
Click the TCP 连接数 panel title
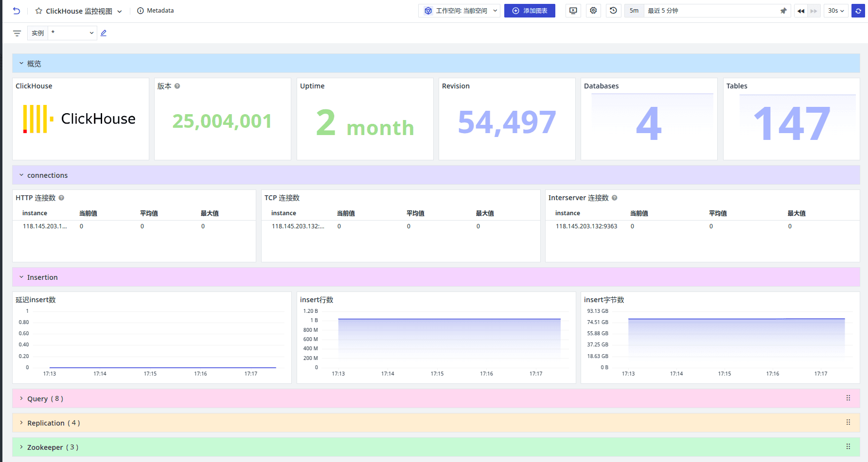(282, 198)
